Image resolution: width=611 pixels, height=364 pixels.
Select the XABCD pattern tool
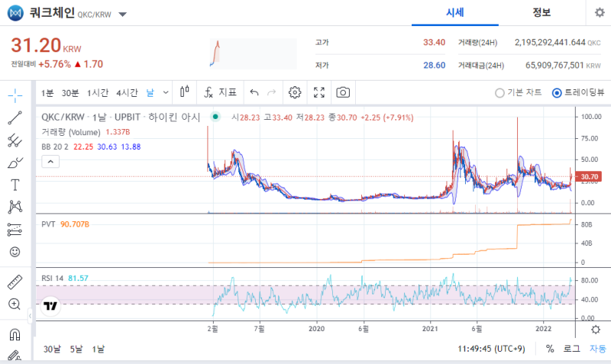(x=15, y=207)
